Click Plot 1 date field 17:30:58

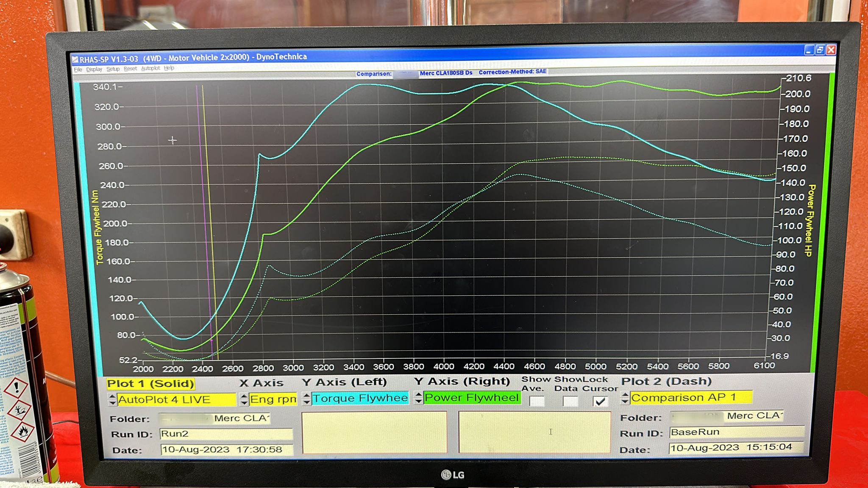tap(227, 449)
